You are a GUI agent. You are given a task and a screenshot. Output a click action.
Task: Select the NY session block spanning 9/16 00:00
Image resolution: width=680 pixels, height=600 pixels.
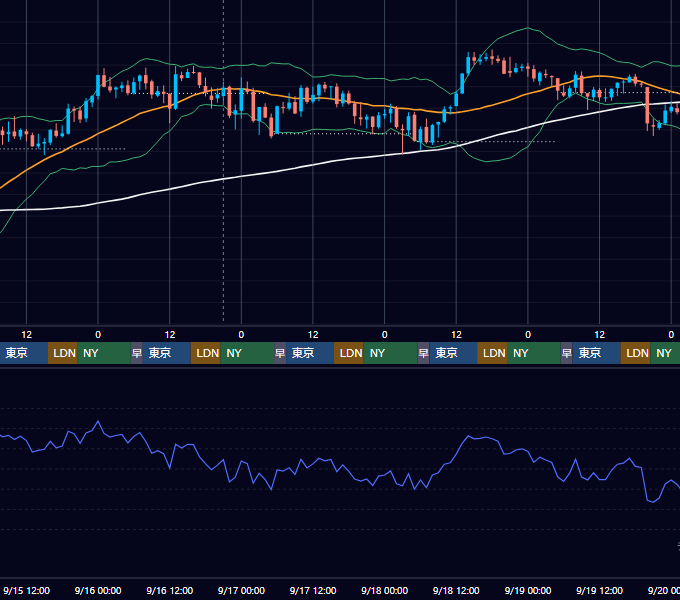click(104, 353)
